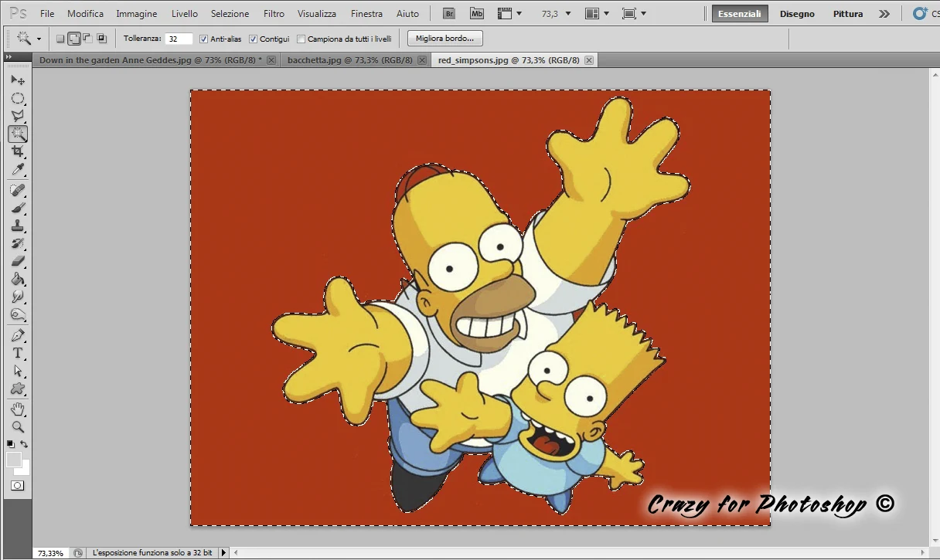The width and height of the screenshot is (940, 560).
Task: Select the Brush tool
Action: pyautogui.click(x=17, y=208)
